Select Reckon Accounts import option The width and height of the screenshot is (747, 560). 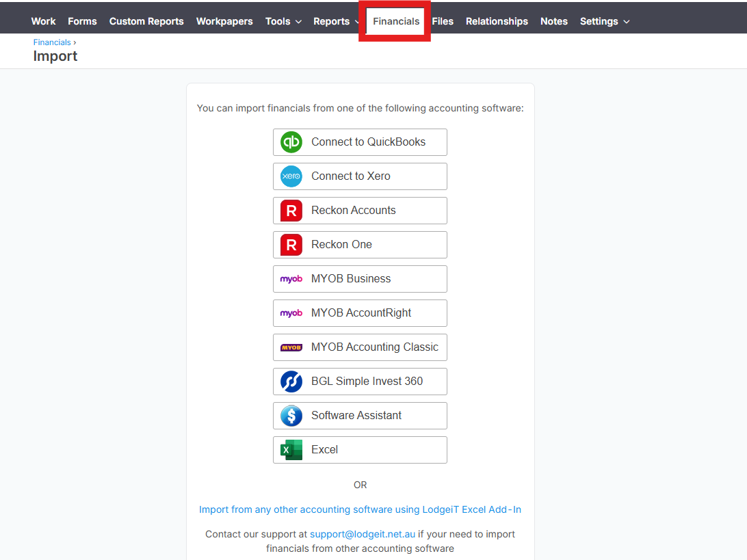(x=360, y=211)
